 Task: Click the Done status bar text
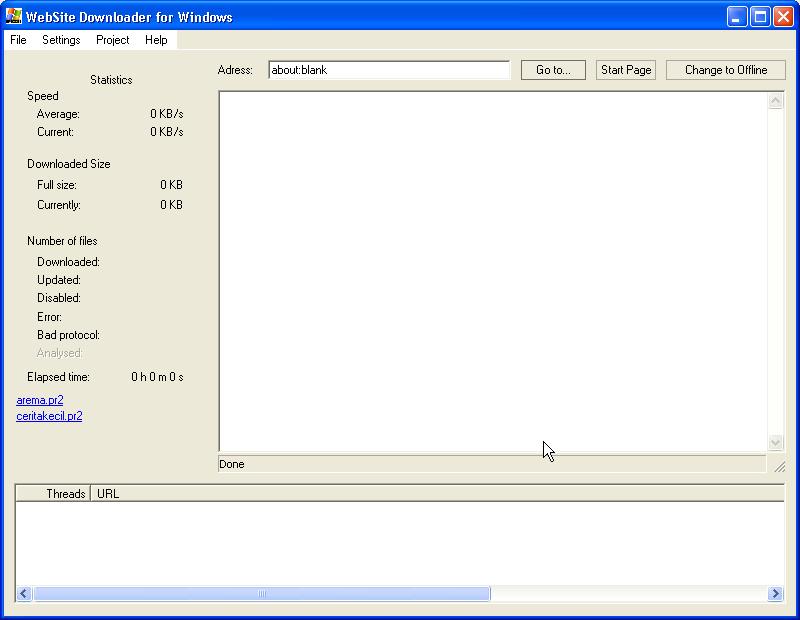pos(230,464)
